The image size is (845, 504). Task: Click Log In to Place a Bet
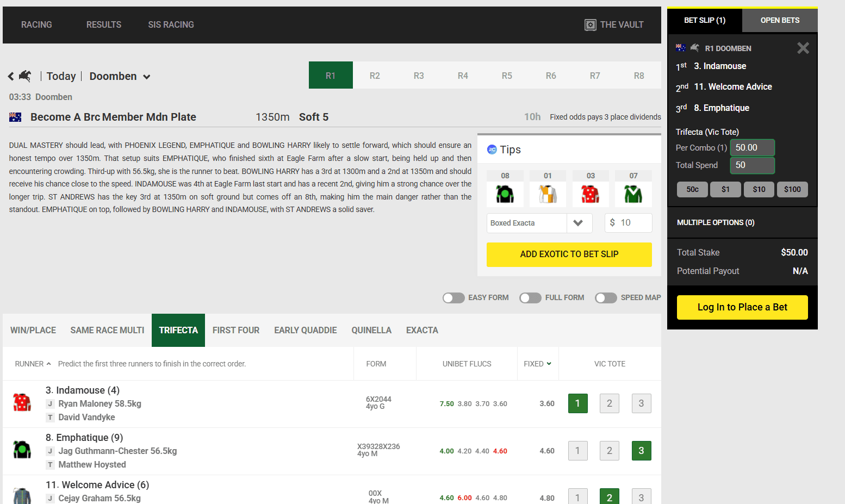(742, 307)
